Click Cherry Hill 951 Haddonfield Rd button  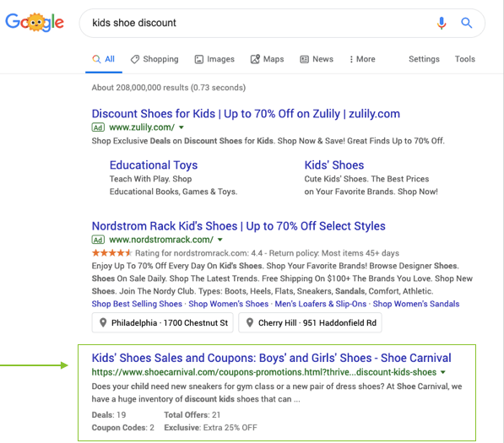pos(310,322)
